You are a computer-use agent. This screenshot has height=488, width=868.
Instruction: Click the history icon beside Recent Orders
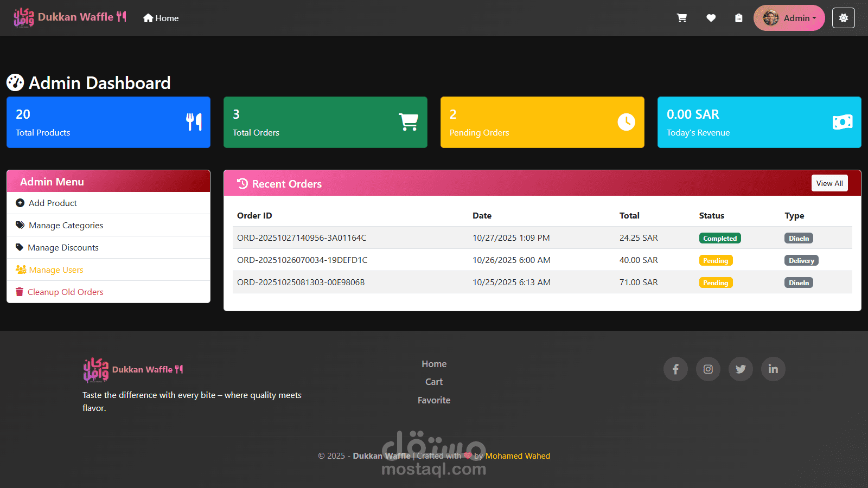tap(242, 184)
